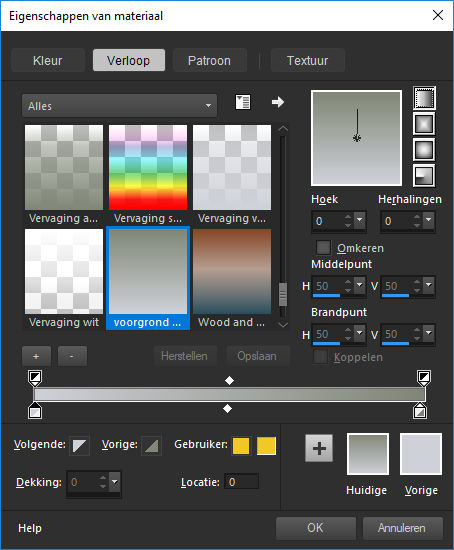
Task: Click the Vorige material preview swatch
Action: click(x=421, y=454)
